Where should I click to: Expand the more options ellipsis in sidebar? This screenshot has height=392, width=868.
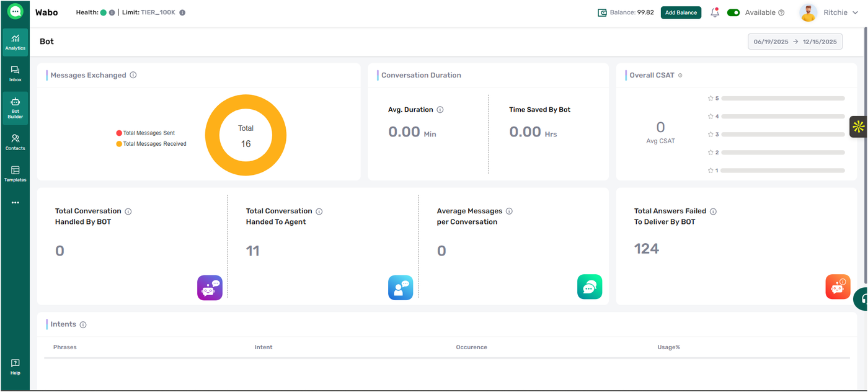pyautogui.click(x=15, y=203)
